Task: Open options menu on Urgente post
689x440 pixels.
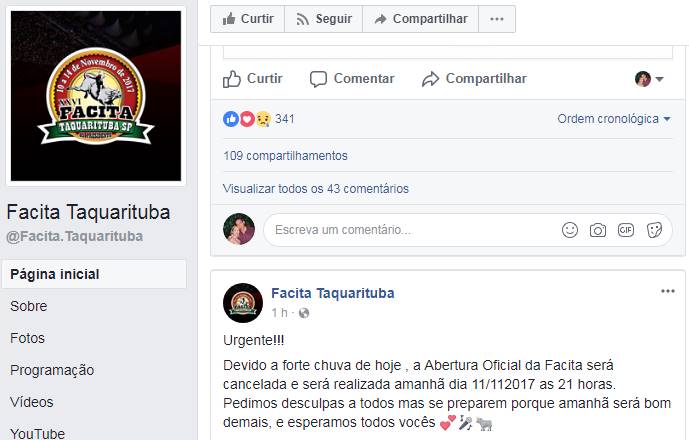Action: pos(667,291)
